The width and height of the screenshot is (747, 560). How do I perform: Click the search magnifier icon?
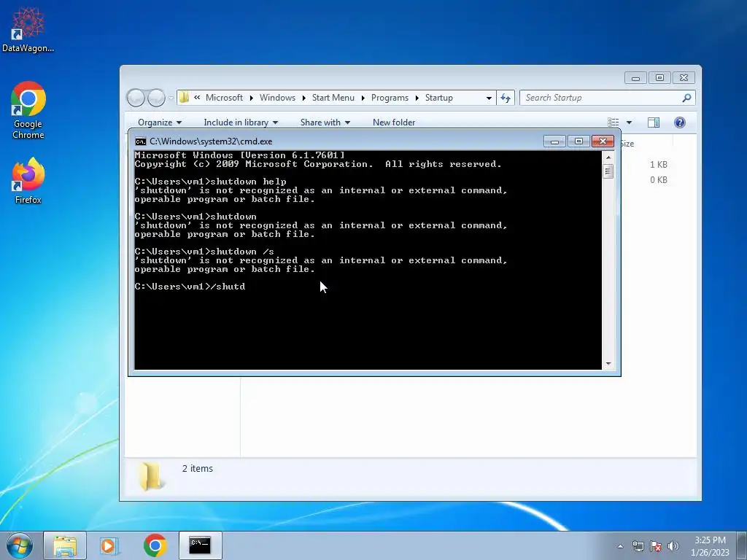pyautogui.click(x=686, y=98)
